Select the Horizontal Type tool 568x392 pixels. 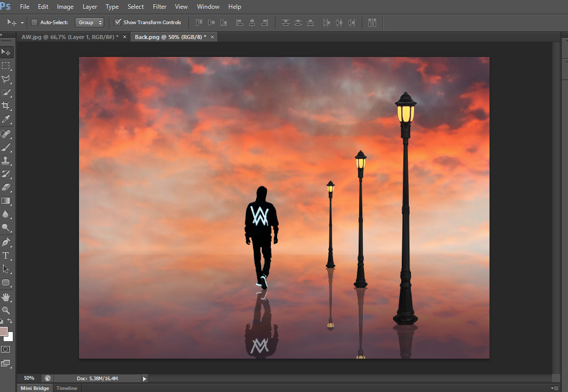6,256
